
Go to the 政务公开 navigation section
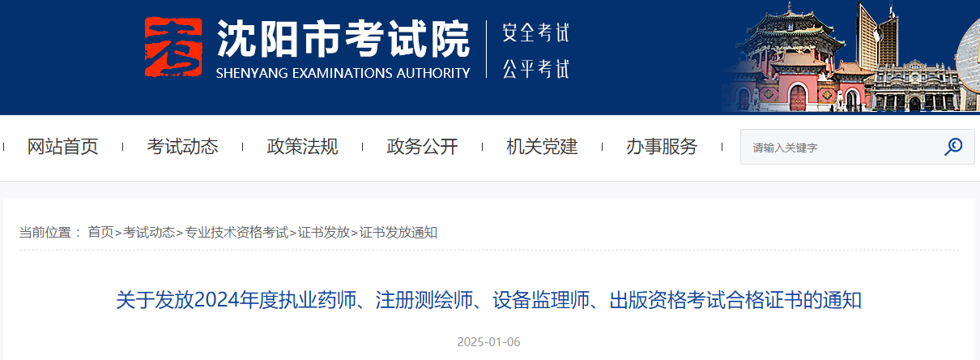coord(422,147)
